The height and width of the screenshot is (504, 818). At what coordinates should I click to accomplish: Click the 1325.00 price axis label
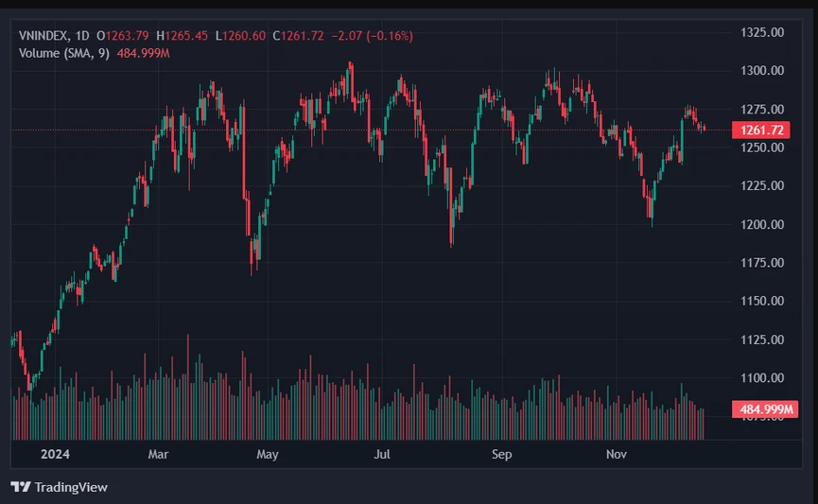(762, 32)
